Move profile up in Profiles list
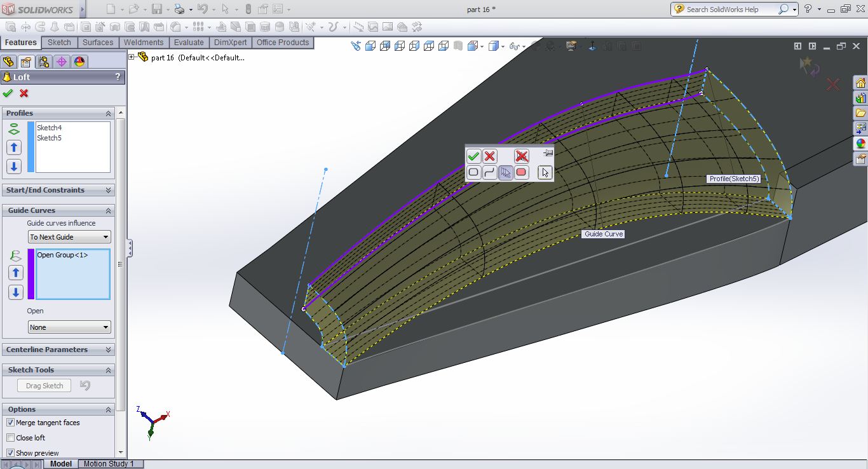 pyautogui.click(x=14, y=147)
